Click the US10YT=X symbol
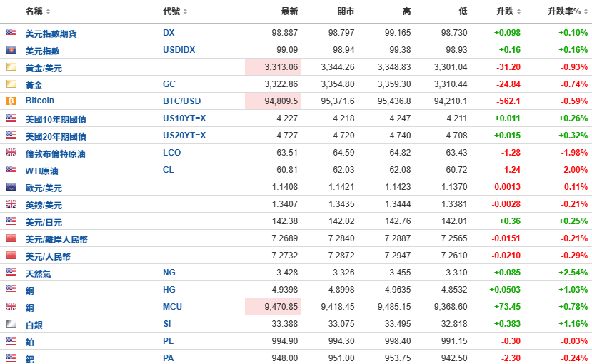 coord(184,118)
